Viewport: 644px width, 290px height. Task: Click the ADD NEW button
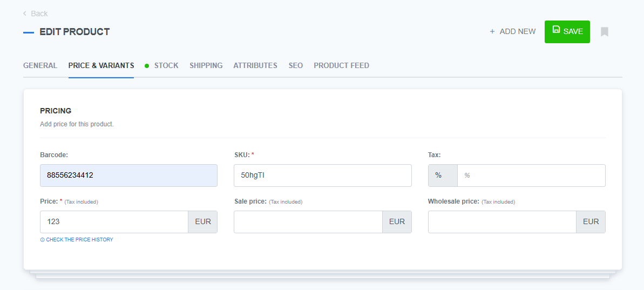tap(513, 31)
